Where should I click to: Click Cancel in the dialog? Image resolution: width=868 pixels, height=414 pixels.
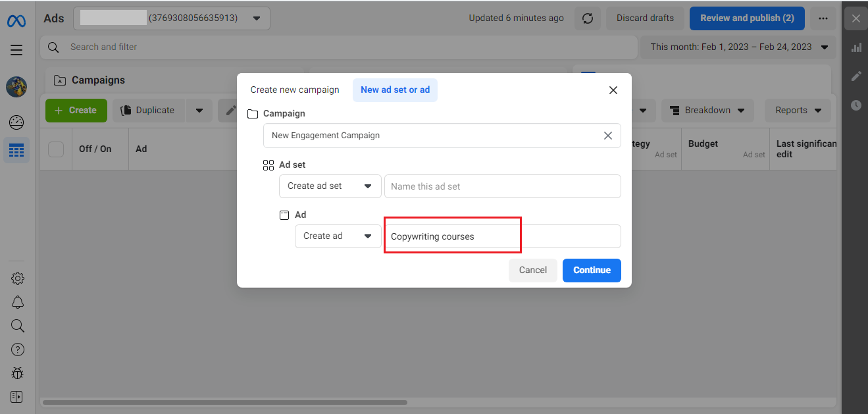point(532,271)
